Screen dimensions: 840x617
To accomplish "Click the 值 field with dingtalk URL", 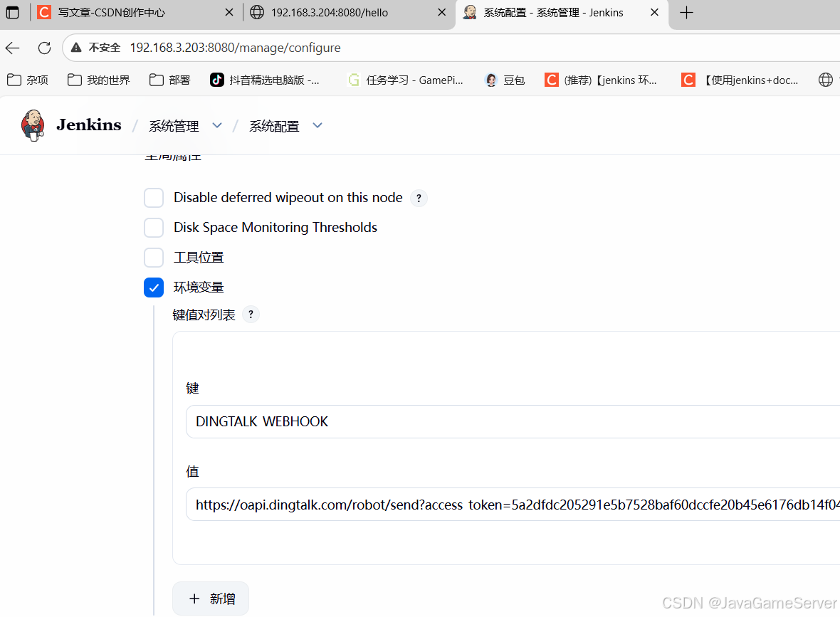I will click(x=513, y=505).
